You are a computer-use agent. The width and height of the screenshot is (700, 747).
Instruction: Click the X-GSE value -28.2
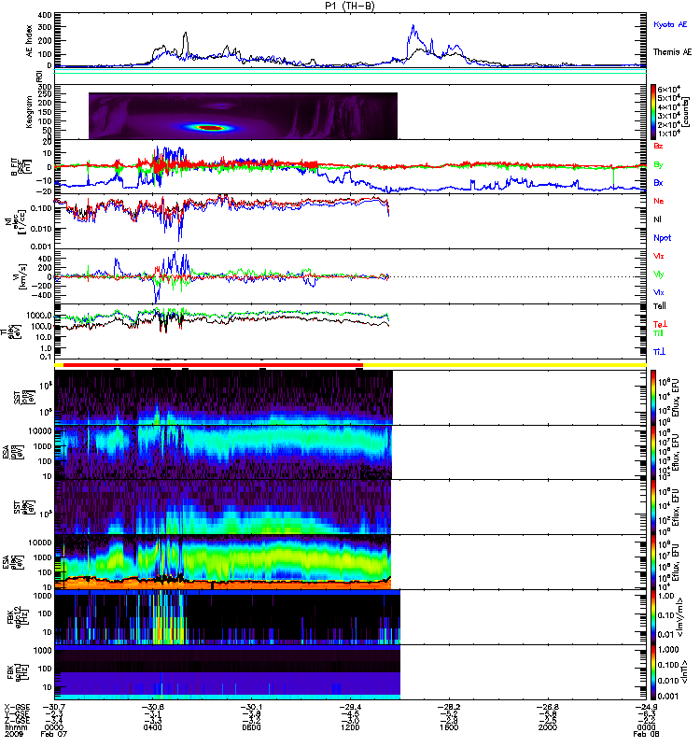[x=449, y=707]
